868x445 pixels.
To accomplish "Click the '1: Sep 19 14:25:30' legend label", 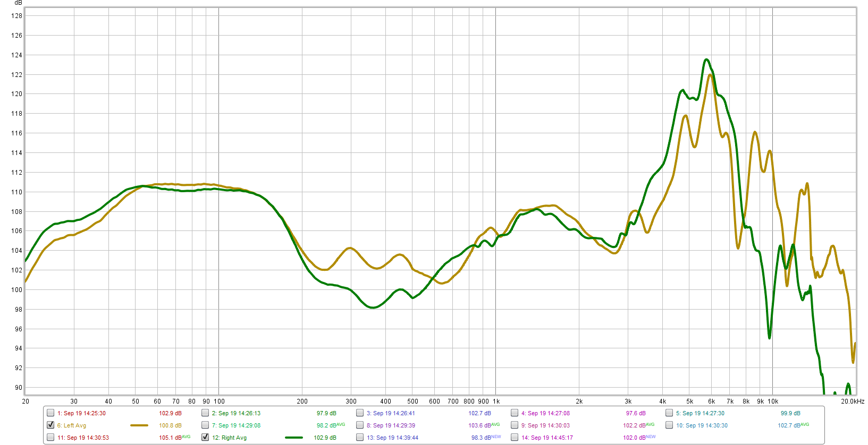I will point(81,413).
